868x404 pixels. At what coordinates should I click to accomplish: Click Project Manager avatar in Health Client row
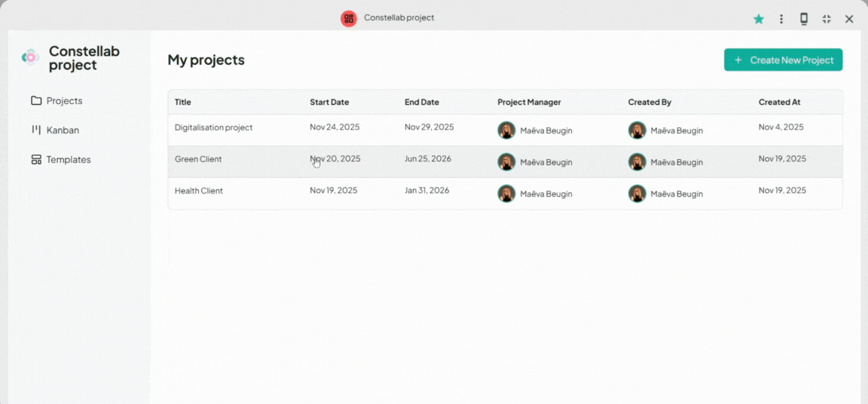click(506, 194)
